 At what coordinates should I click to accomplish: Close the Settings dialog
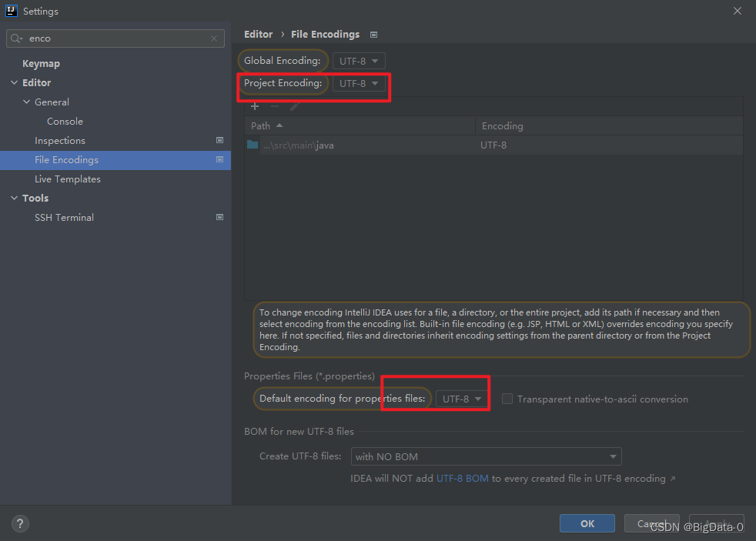tap(738, 11)
